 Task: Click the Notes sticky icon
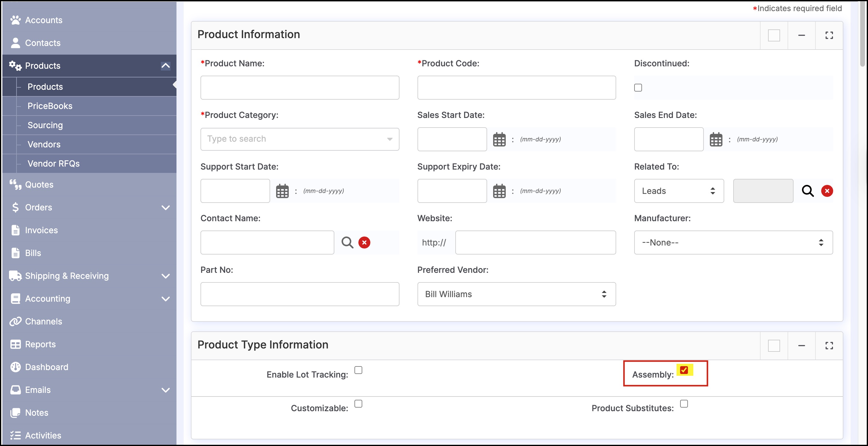coord(15,413)
